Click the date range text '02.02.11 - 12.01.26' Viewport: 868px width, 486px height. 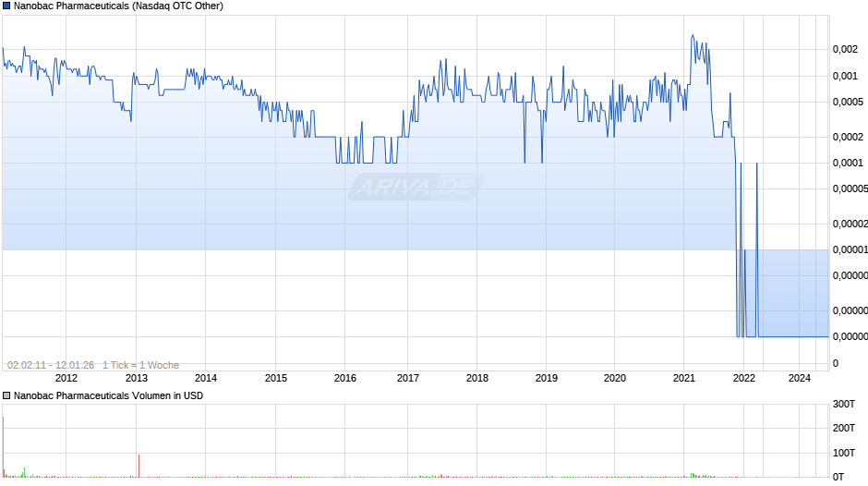[x=51, y=365]
